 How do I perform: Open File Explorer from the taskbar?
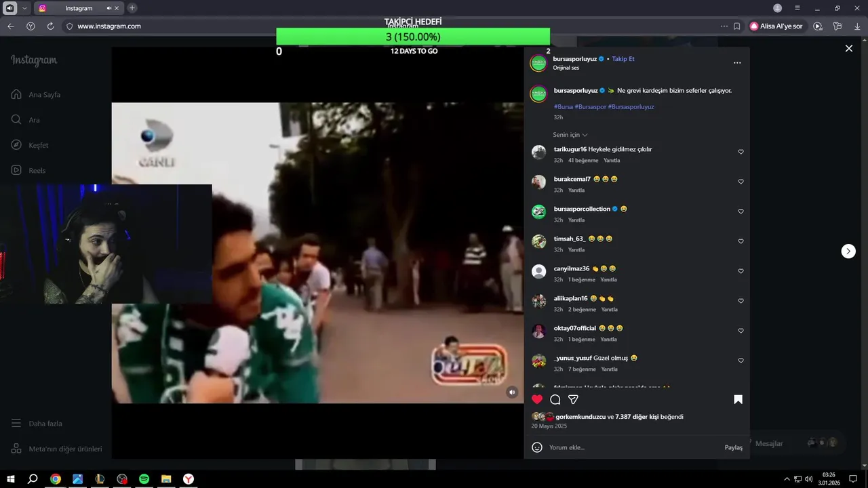(x=166, y=479)
